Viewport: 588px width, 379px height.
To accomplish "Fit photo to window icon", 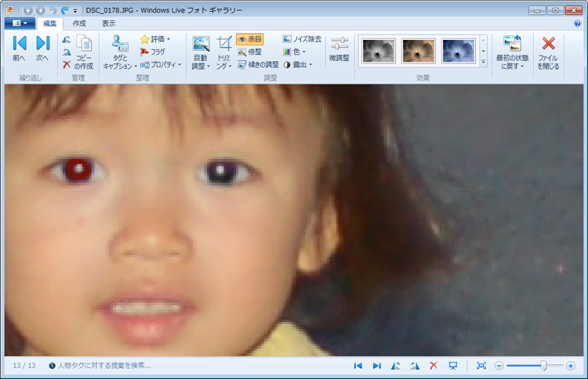I will (481, 366).
